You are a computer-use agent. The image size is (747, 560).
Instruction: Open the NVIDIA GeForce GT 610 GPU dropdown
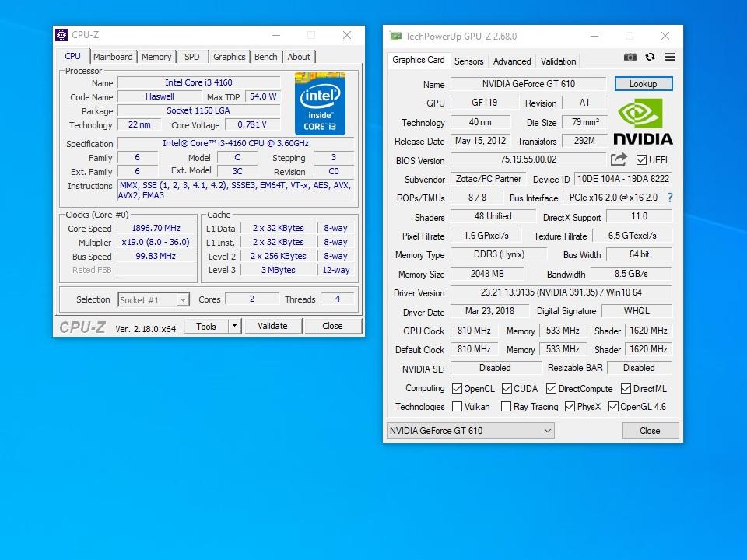tap(471, 430)
